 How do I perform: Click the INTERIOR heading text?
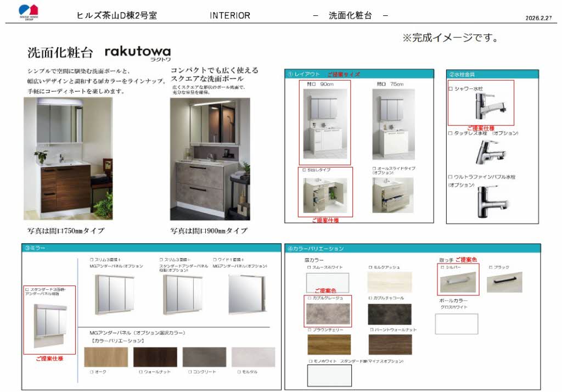230,15
